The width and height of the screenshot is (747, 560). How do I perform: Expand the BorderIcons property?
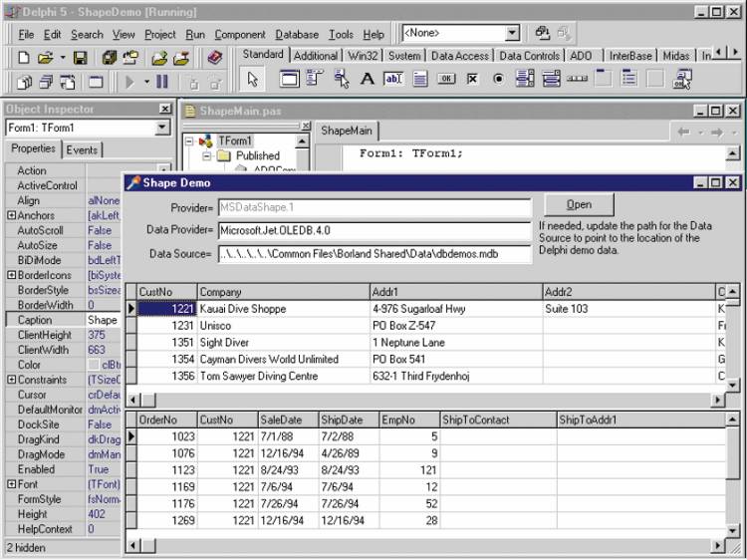tap(11, 275)
